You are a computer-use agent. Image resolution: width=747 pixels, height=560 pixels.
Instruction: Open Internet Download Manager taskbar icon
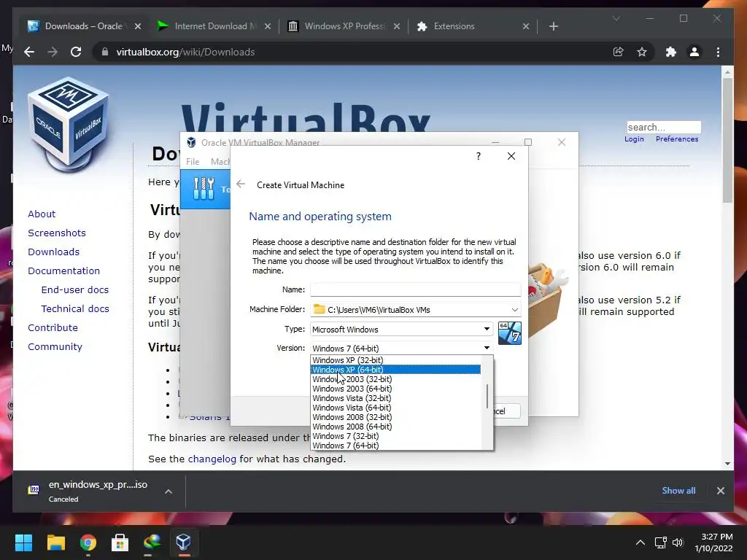tap(152, 542)
